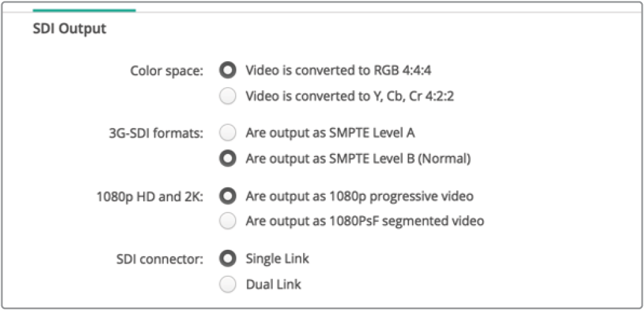Click the 'Dual Link' option text

pyautogui.click(x=273, y=285)
